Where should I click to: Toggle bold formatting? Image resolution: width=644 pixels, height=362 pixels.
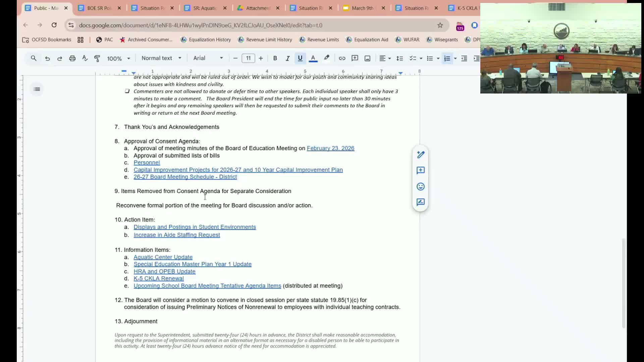coord(275,58)
